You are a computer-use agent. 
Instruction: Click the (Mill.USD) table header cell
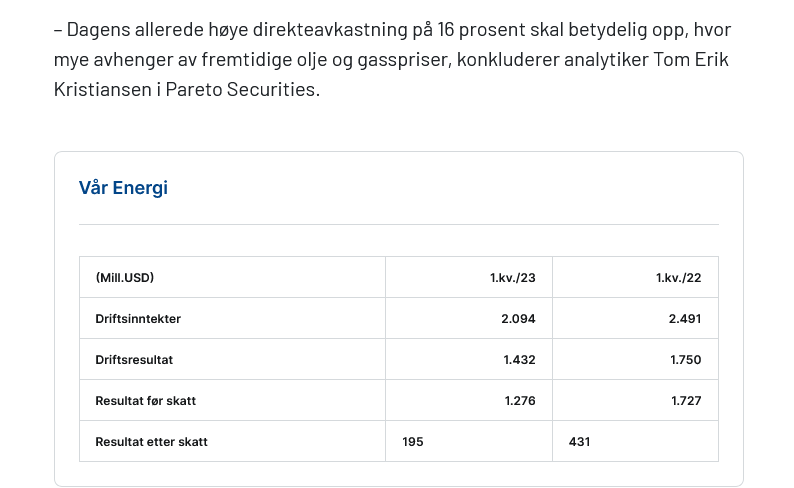coord(125,278)
